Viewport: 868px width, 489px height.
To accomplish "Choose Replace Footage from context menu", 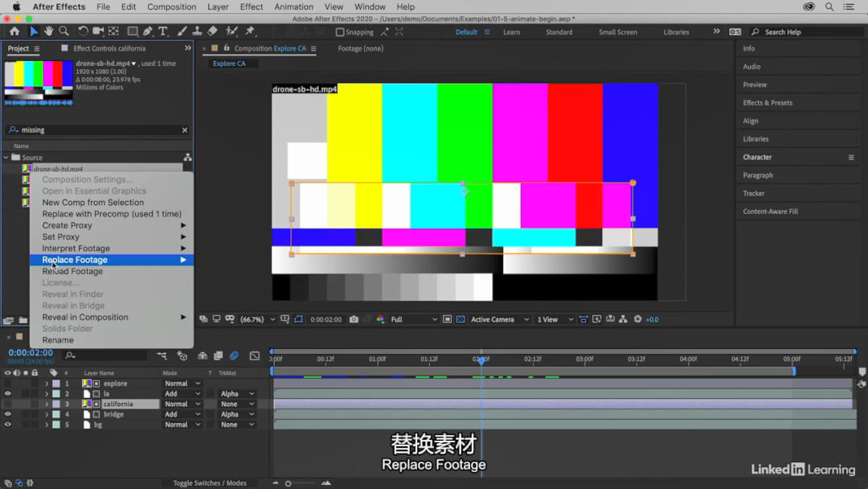I will pyautogui.click(x=75, y=260).
